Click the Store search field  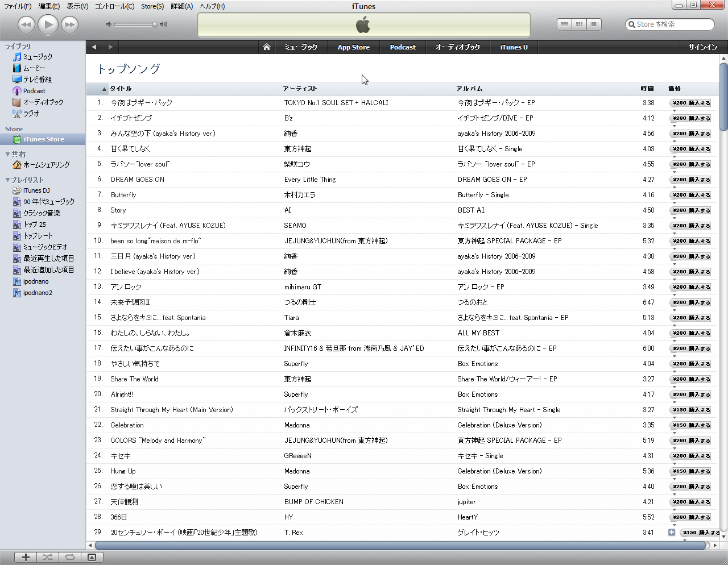tap(670, 24)
